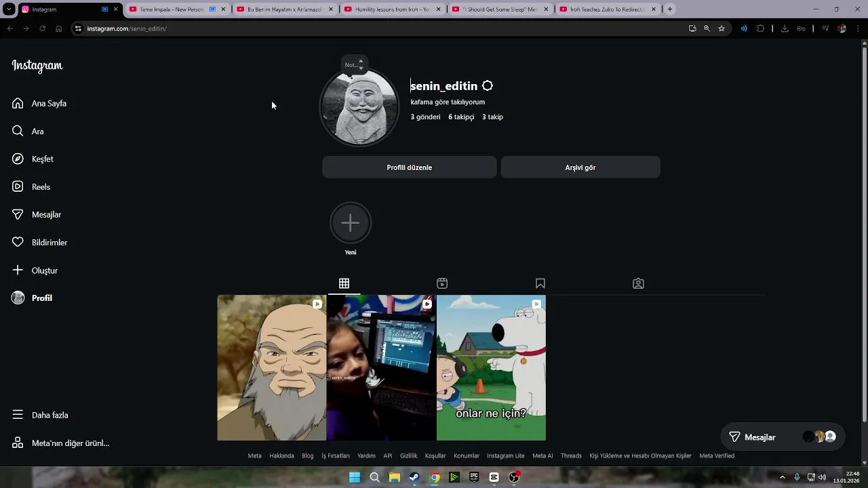Switch to the Reels tab on profile
The image size is (868, 488).
(x=442, y=283)
